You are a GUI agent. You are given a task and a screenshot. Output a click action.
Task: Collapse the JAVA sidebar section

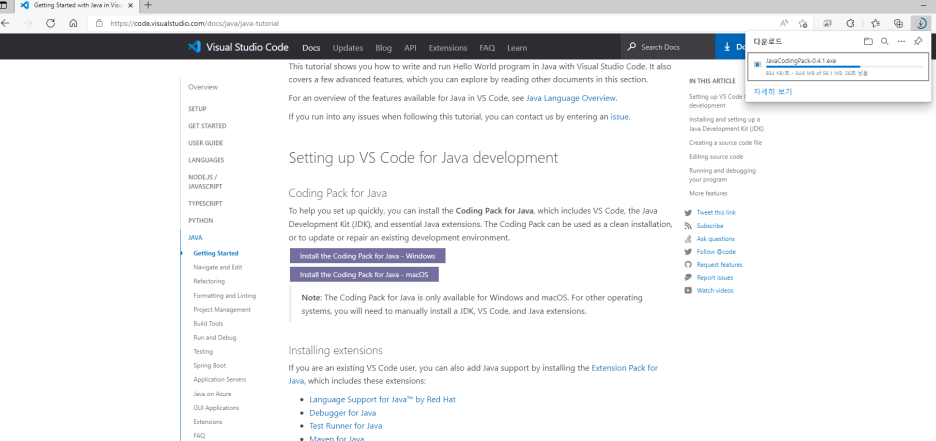coord(195,238)
